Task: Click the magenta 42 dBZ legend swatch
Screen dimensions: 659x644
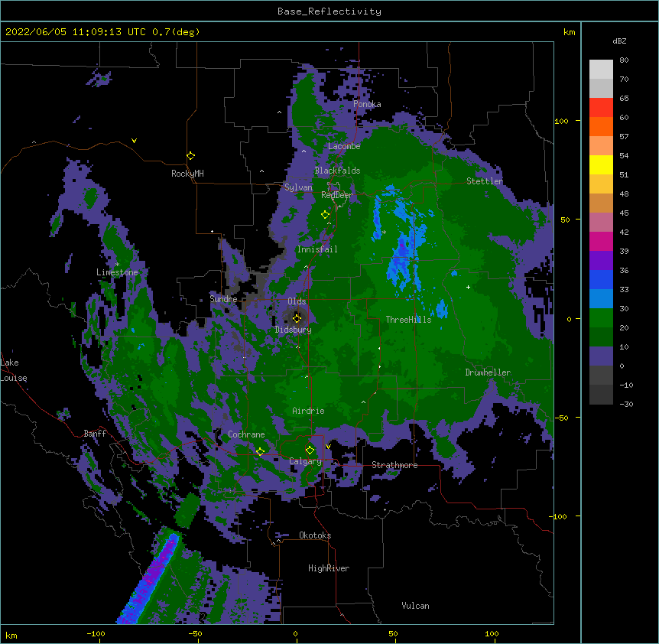Action: (601, 241)
